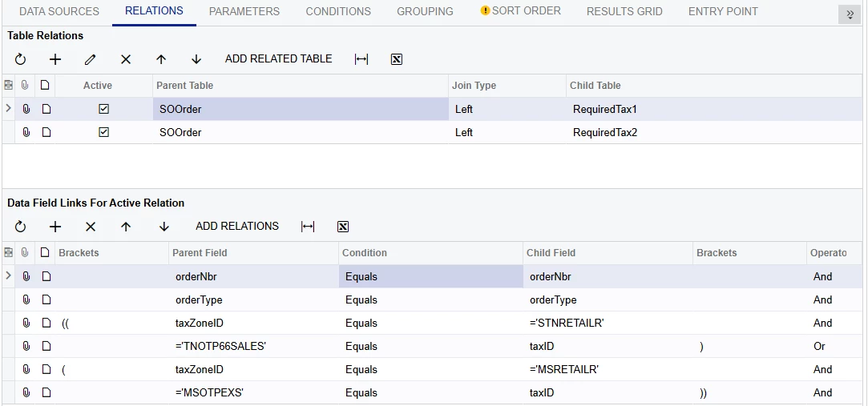Fit columns in Data Field Links grid
The image size is (868, 406).
308,227
